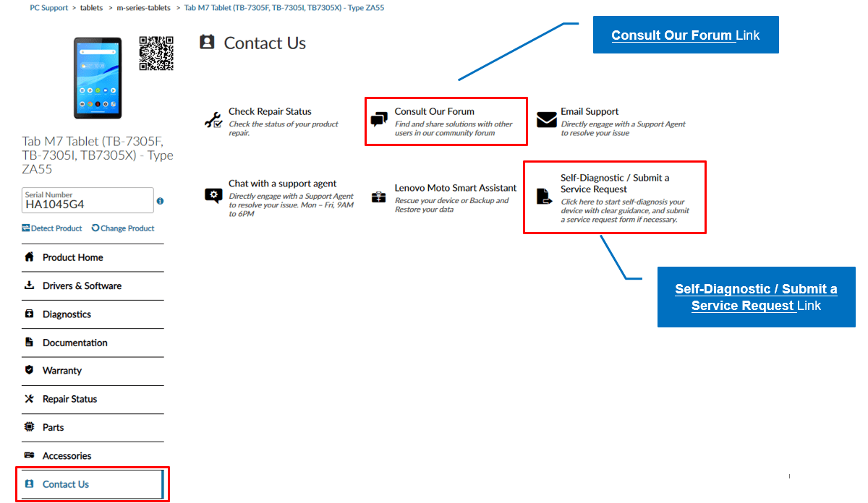Click the Email Support envelope icon
This screenshot has width=868, height=503.
pyautogui.click(x=547, y=120)
